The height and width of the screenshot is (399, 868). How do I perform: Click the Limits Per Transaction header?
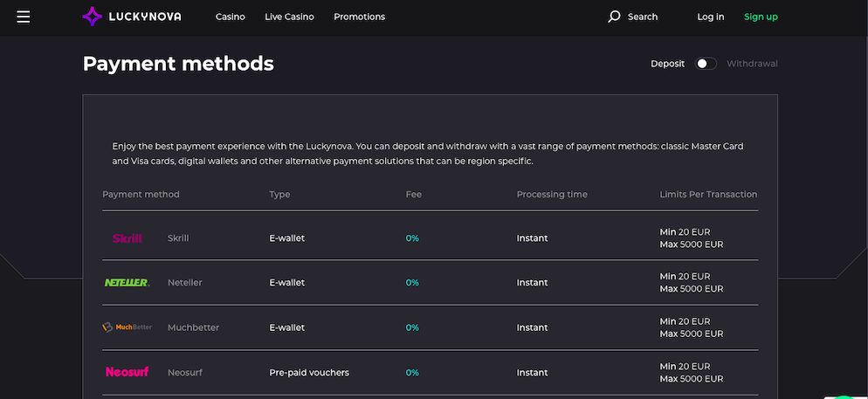pos(708,194)
